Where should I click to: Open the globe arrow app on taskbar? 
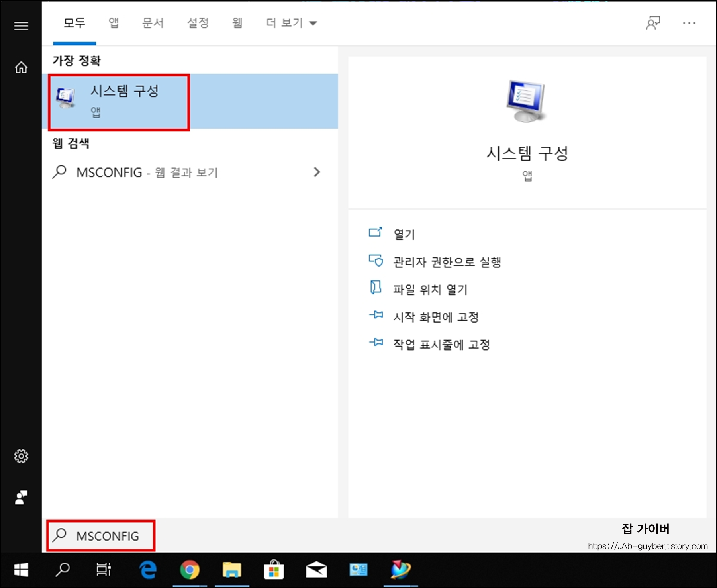coord(400,570)
